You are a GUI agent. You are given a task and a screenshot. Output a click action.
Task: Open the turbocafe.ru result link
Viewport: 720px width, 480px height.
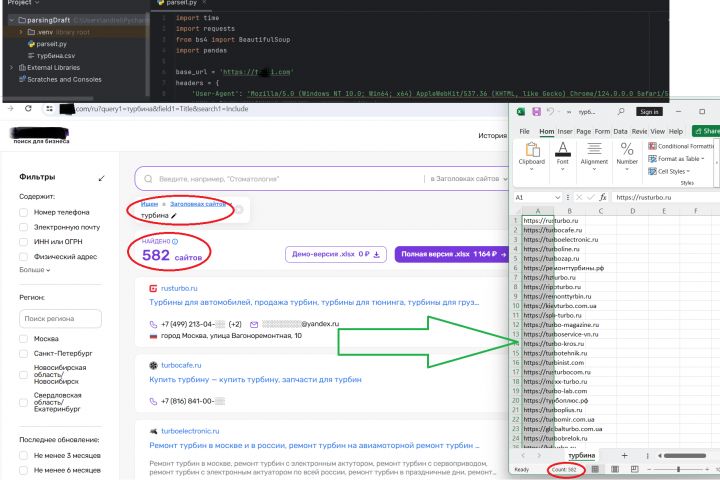(x=181, y=365)
